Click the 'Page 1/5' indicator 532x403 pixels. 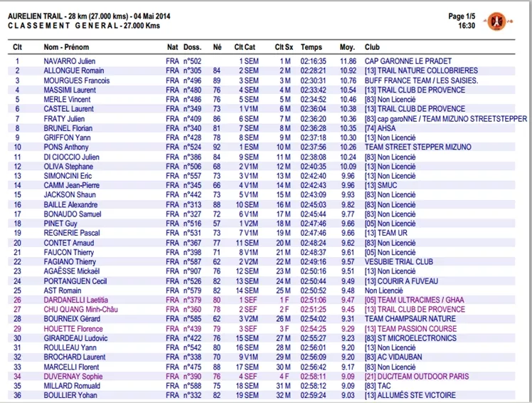pos(462,16)
